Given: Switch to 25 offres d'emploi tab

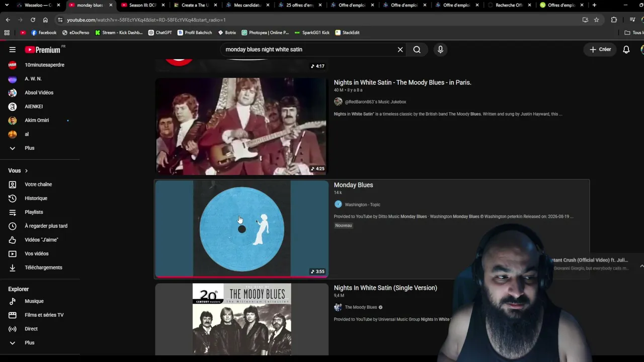Looking at the screenshot, I should [300, 5].
